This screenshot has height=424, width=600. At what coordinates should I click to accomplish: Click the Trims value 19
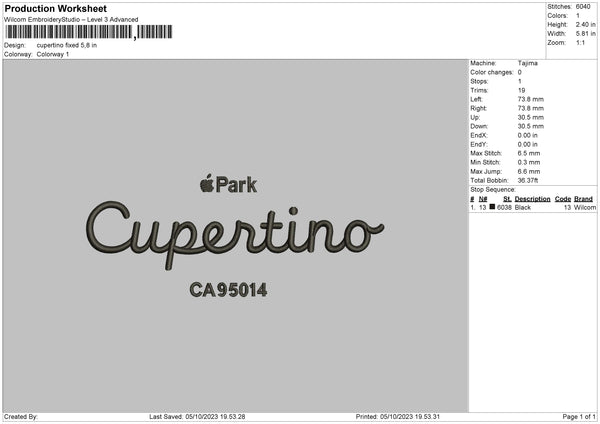tap(521, 90)
